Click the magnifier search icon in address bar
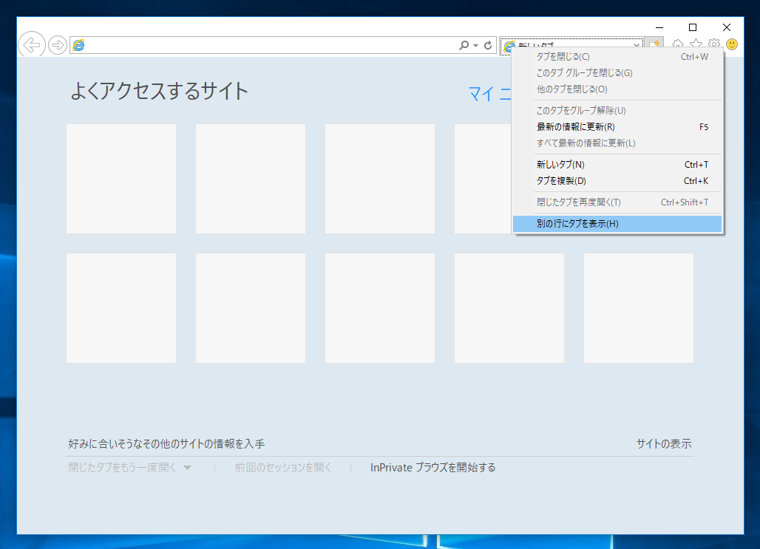Screen dimensions: 760x549 464,45
